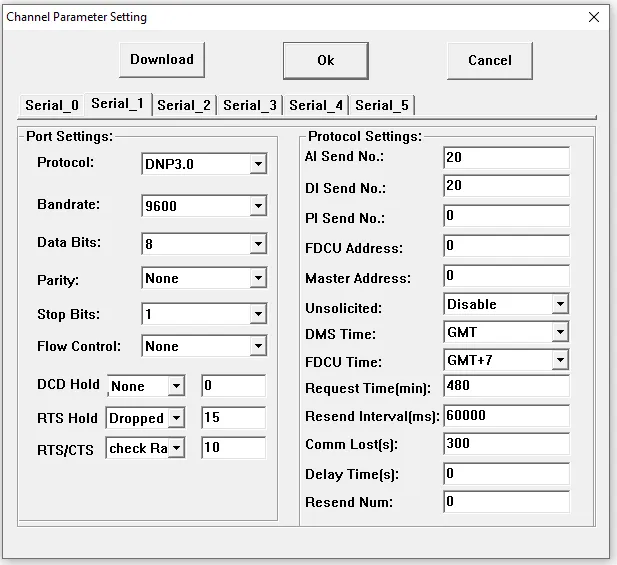
Task: Click the FDCU Time label
Action: click(x=344, y=362)
